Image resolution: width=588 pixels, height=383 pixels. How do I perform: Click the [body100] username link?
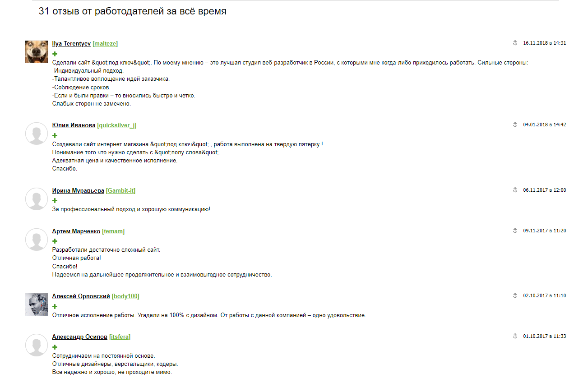click(125, 296)
